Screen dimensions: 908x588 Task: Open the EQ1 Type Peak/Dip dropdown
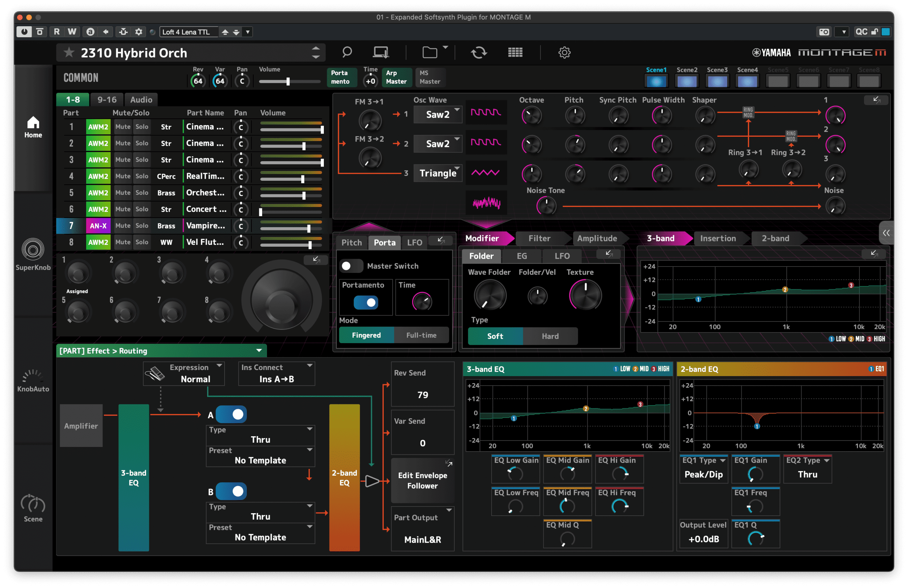703,469
